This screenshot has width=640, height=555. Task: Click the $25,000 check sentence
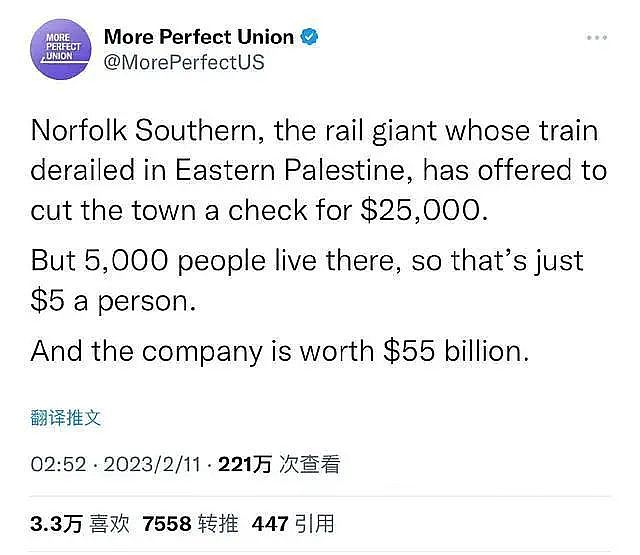259,211
